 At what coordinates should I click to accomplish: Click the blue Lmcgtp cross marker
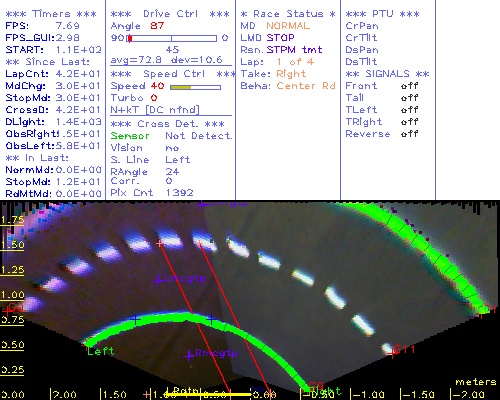pos(158,280)
